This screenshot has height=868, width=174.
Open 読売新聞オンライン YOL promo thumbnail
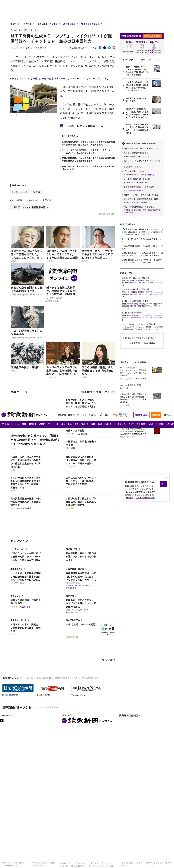(x=63, y=274)
